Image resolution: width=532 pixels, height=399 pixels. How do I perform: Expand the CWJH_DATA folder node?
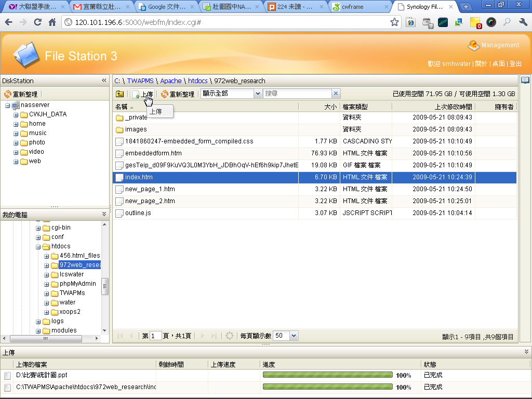click(x=16, y=115)
